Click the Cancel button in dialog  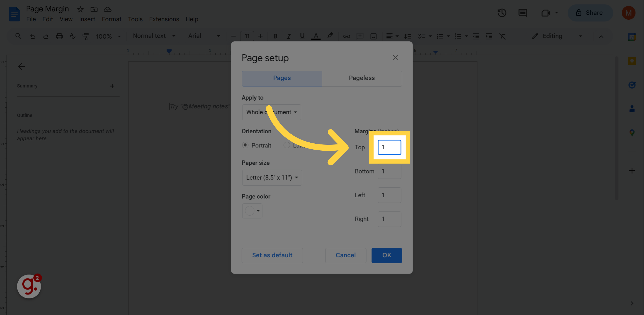coord(345,255)
